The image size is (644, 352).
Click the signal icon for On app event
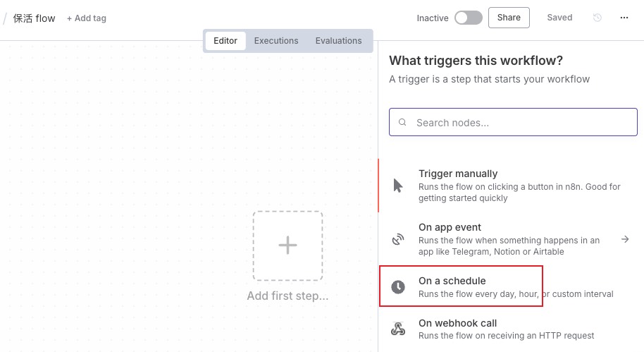click(x=398, y=239)
